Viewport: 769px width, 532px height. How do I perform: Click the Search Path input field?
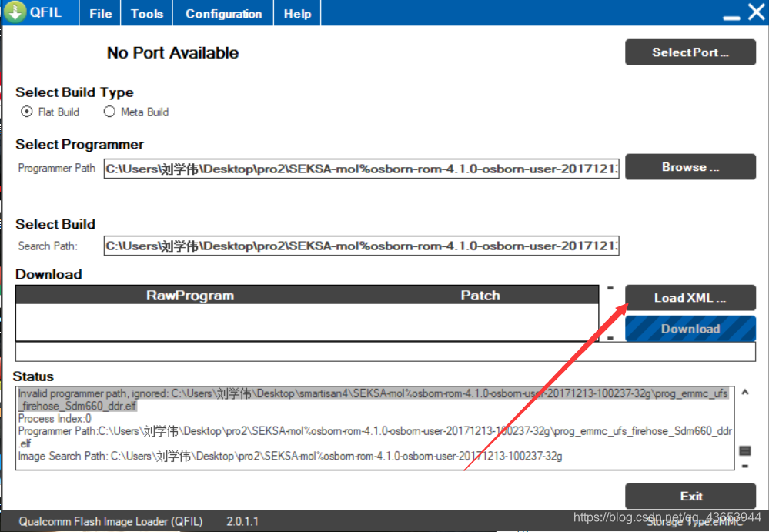[x=361, y=246]
